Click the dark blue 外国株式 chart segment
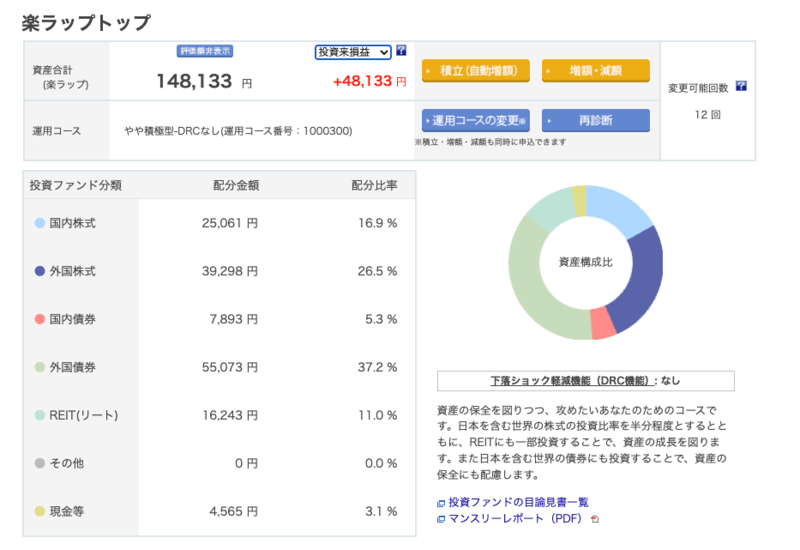 pos(644,278)
